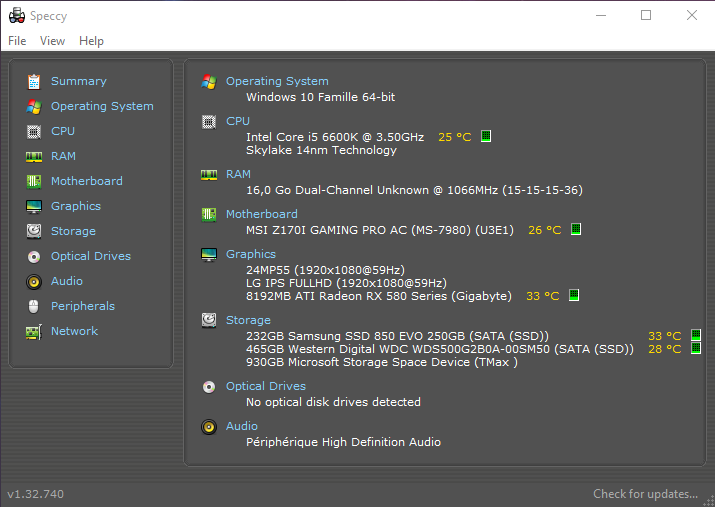Click the Audio heading link in summary
The image size is (715, 507).
tap(242, 426)
